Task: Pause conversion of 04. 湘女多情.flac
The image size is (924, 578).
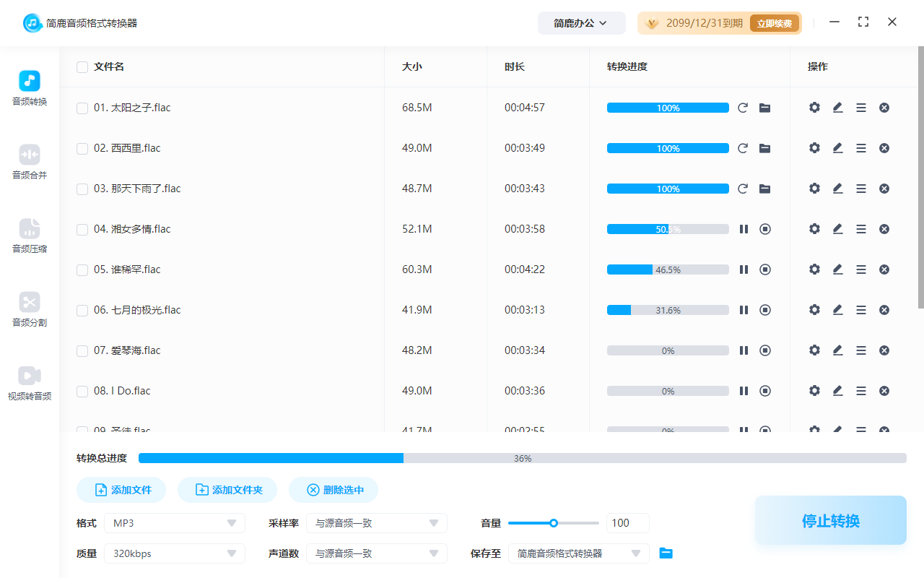Action: (x=744, y=228)
